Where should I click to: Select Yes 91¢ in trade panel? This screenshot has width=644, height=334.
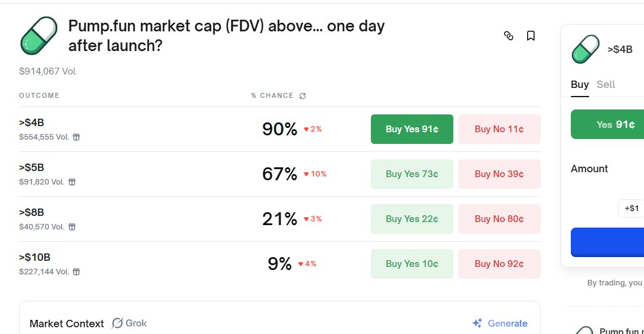coord(608,124)
